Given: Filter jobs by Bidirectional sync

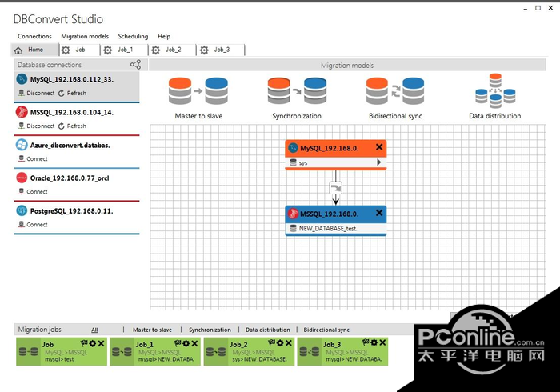Looking at the screenshot, I should tap(326, 330).
